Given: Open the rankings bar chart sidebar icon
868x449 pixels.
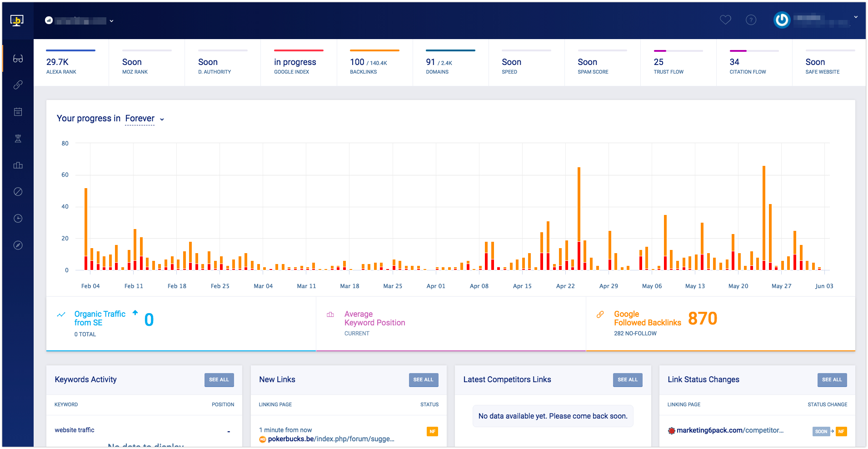Looking at the screenshot, I should pyautogui.click(x=18, y=165).
